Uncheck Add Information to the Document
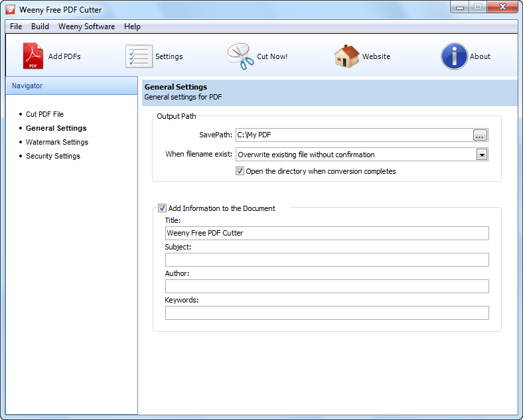 click(x=162, y=208)
